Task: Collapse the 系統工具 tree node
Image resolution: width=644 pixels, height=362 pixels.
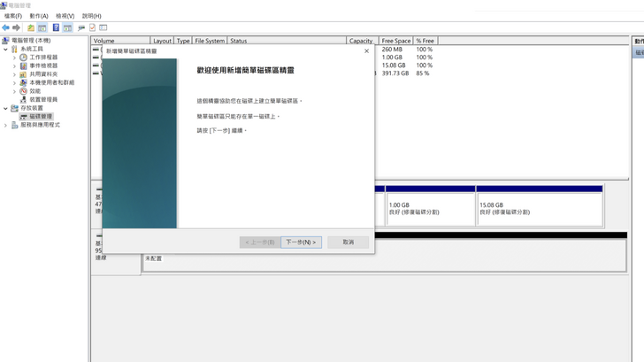Action: click(5, 49)
